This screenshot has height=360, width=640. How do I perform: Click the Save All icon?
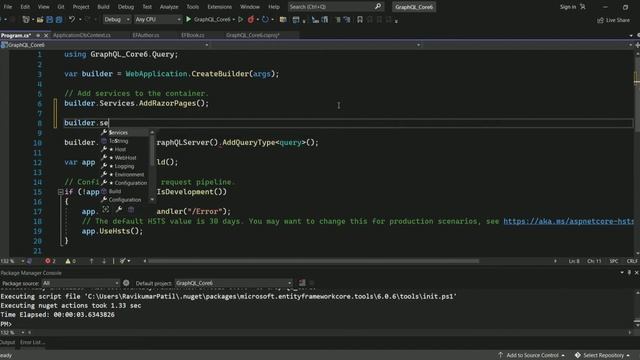click(59, 19)
